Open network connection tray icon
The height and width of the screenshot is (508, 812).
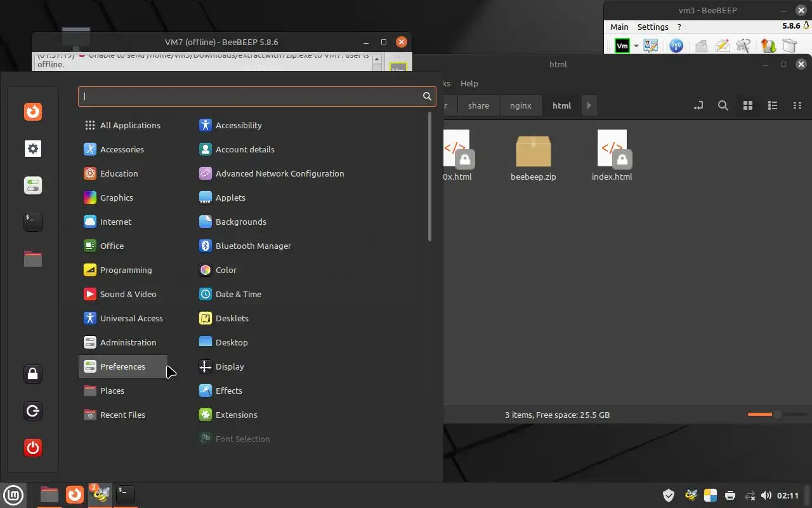[750, 495]
